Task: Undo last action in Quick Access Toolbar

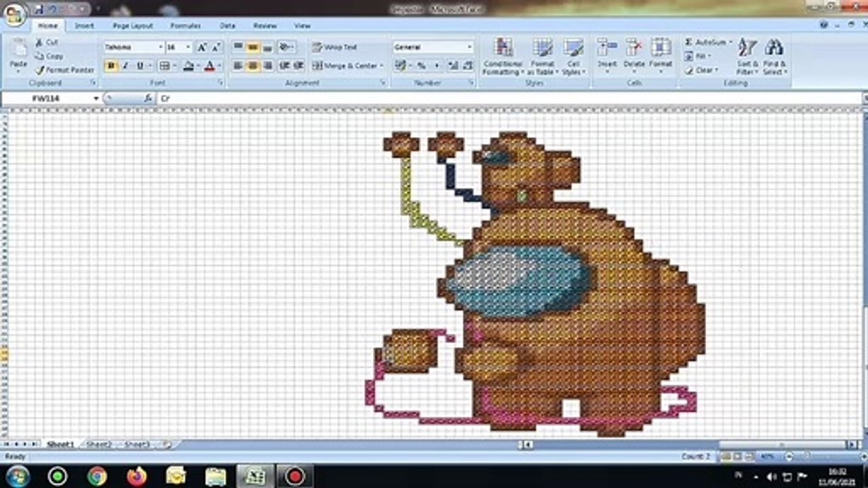Action: (x=53, y=9)
